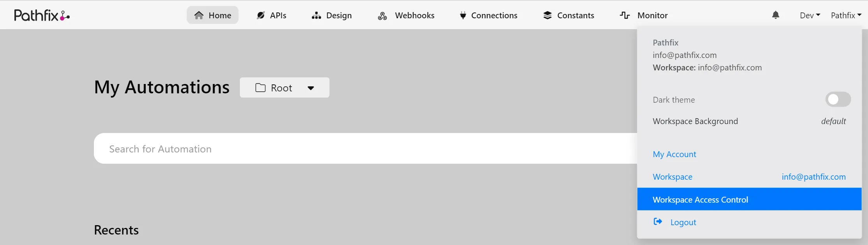Focus the Search for Automation field
Screen dimensions: 868x245
click(x=365, y=149)
